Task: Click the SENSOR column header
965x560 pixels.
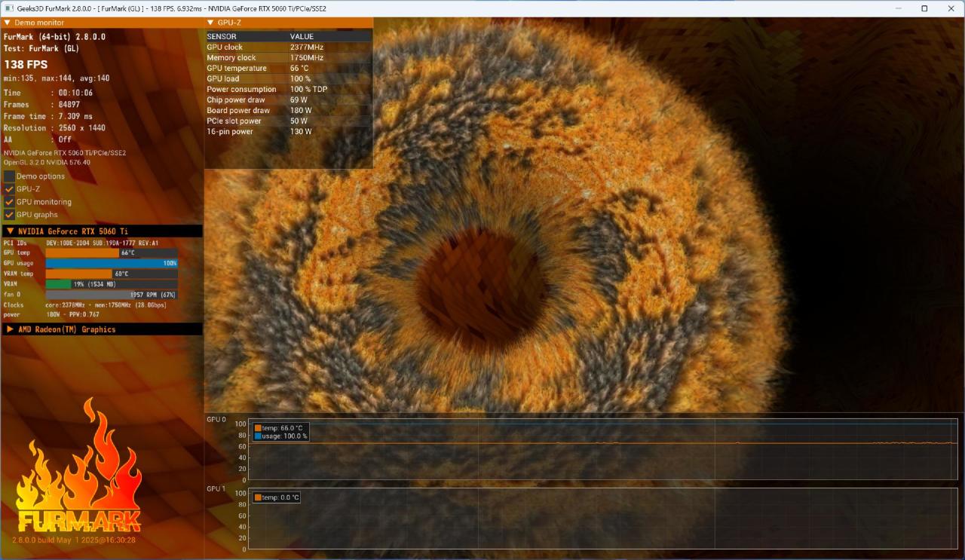Action: pyautogui.click(x=222, y=36)
